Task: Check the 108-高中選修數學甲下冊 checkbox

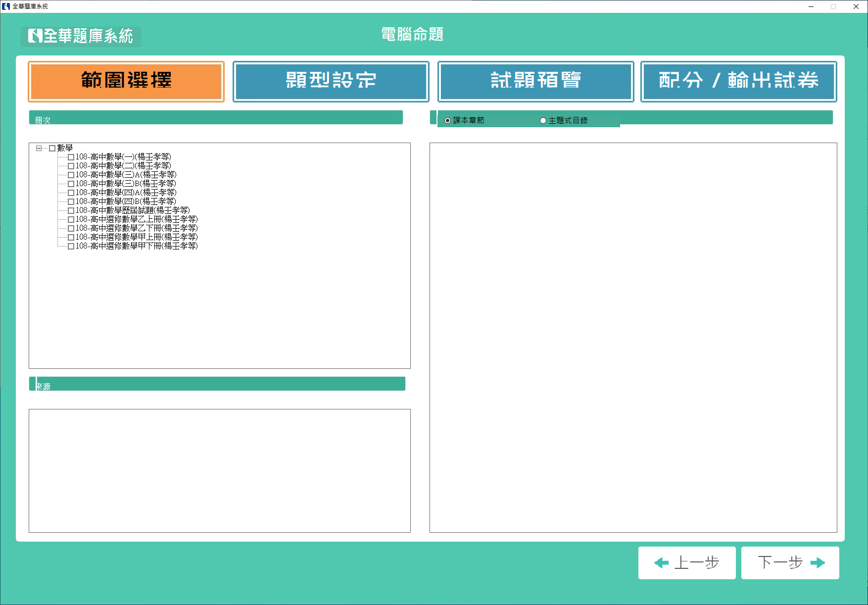Action: 71,246
